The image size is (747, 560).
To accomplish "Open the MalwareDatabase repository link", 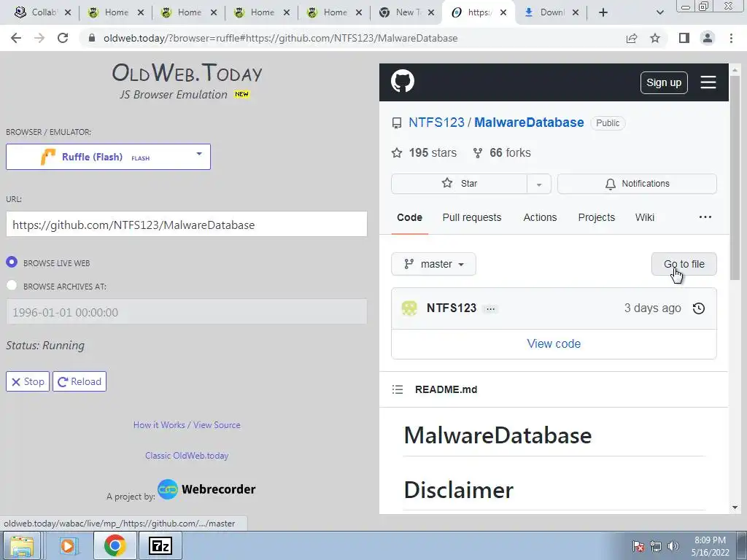I will 529,122.
